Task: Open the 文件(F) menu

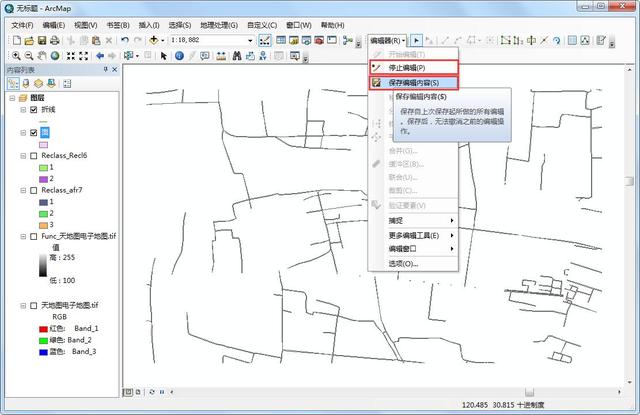Action: point(22,25)
